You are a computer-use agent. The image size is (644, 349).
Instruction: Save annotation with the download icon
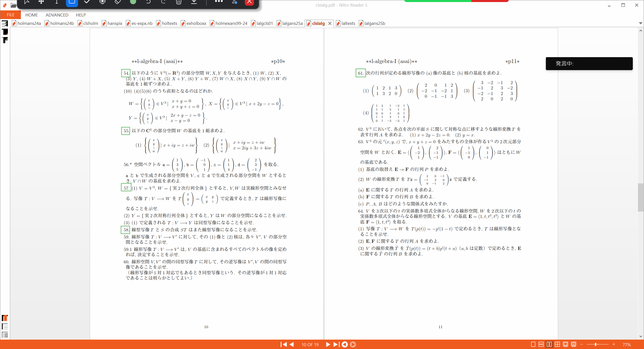(194, 2)
